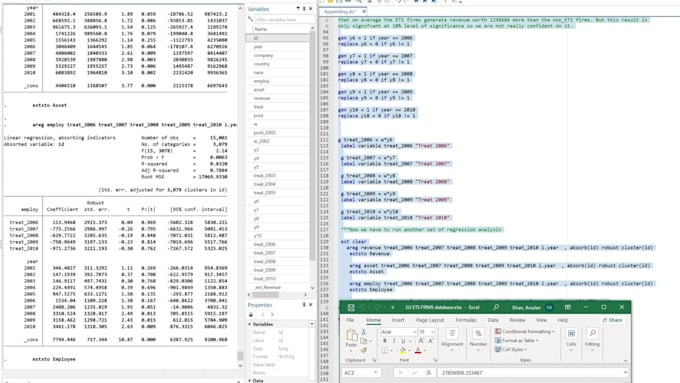Click the Increase Font Size icon in Excel

pos(421,341)
